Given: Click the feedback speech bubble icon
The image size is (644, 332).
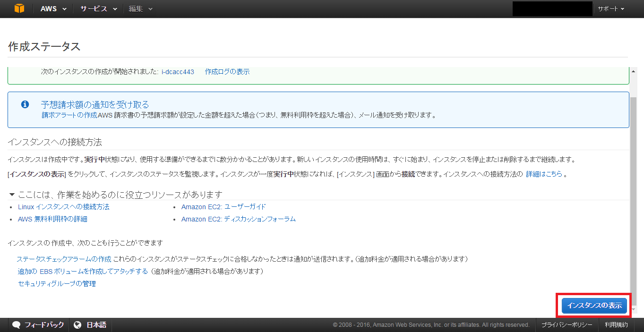Looking at the screenshot, I should point(17,325).
